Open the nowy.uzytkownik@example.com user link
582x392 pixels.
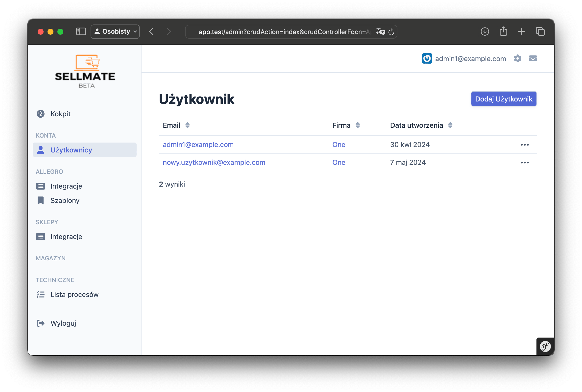click(214, 162)
